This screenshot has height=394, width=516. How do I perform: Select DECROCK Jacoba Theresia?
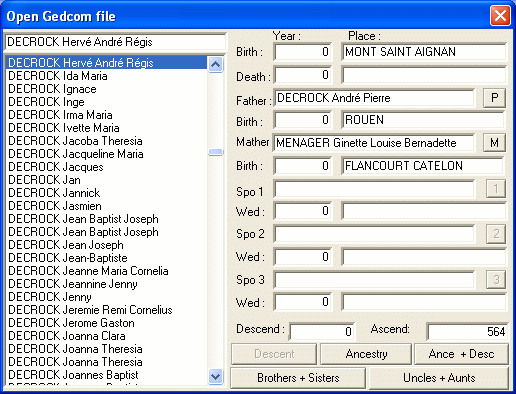point(107,141)
